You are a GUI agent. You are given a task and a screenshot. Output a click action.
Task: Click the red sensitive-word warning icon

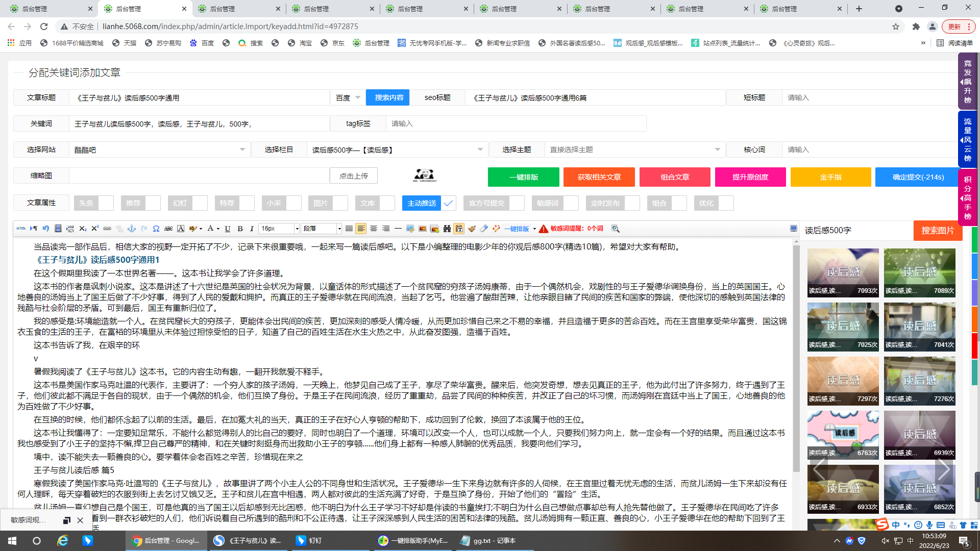coord(544,229)
